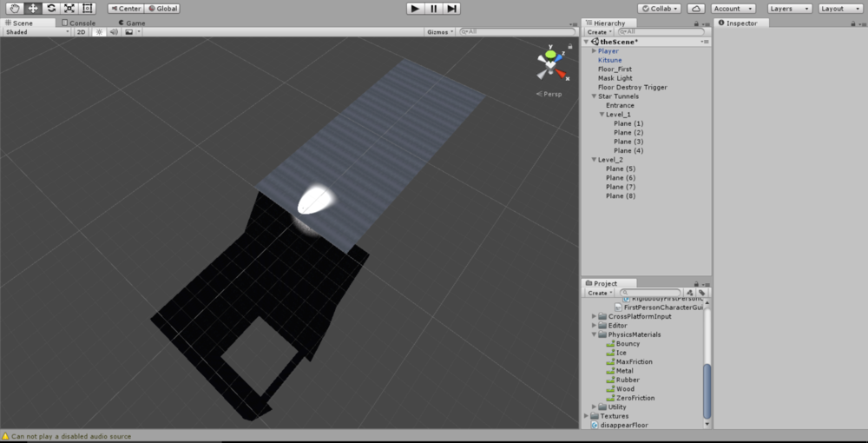Select the Bouncy physics material
The width and height of the screenshot is (868, 443).
pos(628,343)
